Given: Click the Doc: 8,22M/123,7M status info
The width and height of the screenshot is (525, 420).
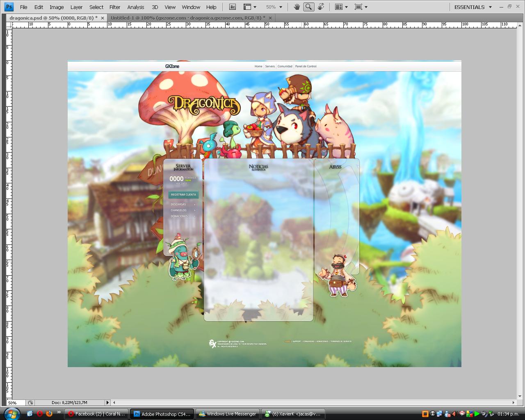Looking at the screenshot, I should click(x=70, y=403).
